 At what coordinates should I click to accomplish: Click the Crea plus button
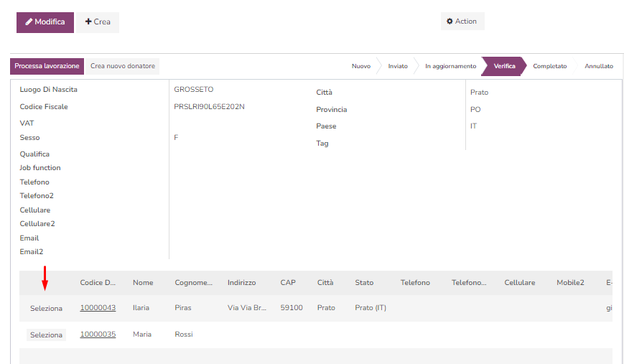(98, 22)
